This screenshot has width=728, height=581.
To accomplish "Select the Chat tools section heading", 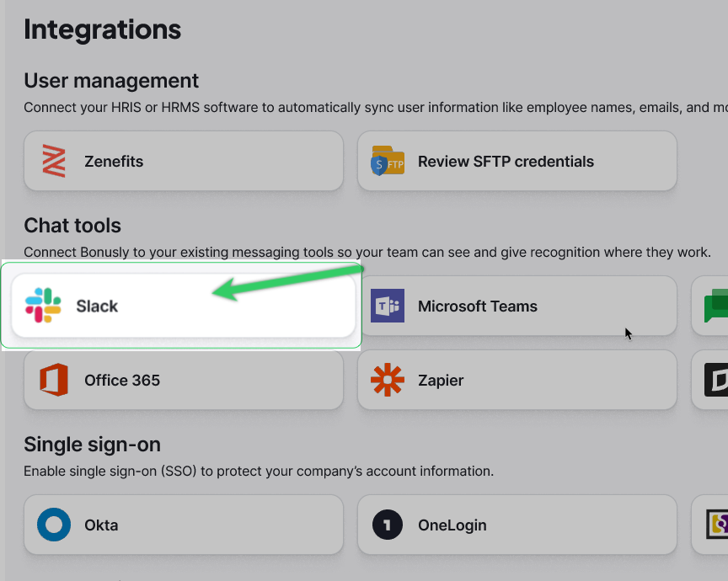I will [72, 226].
